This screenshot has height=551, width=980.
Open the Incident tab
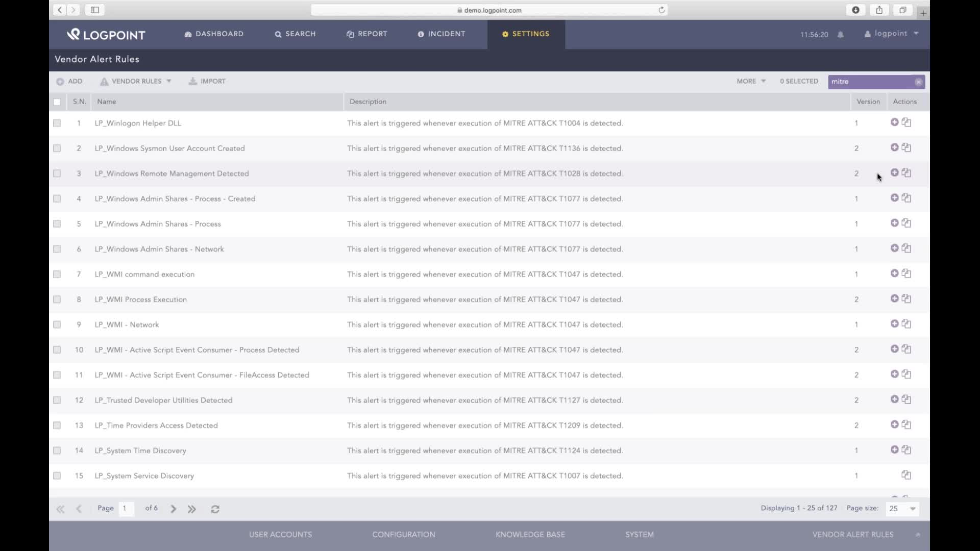coord(442,34)
